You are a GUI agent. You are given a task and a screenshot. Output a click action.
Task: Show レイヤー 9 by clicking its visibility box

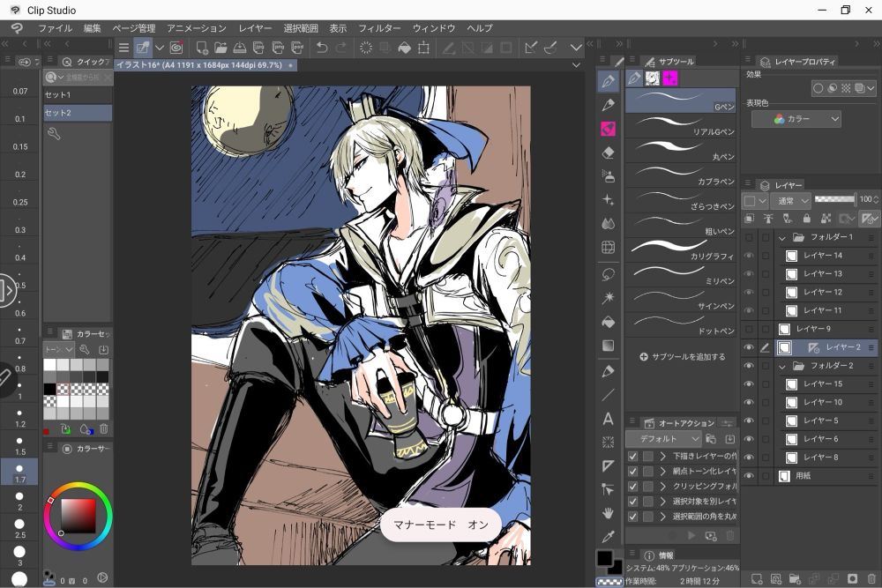pos(749,329)
